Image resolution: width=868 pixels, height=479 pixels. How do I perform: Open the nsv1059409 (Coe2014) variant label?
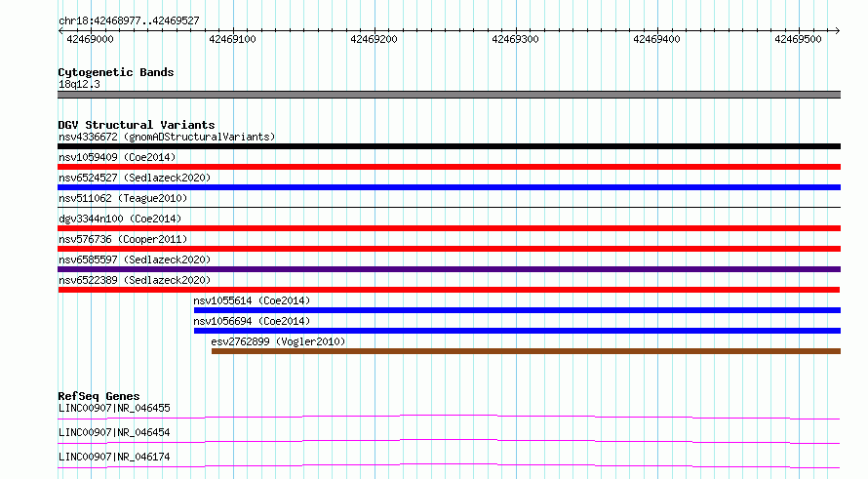click(117, 157)
